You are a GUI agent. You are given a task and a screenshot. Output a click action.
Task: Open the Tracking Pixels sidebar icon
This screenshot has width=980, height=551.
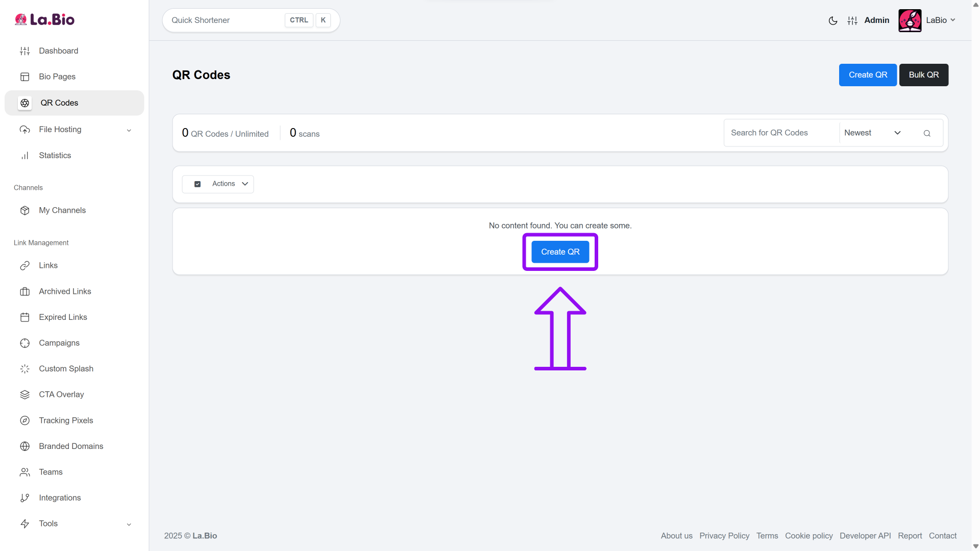click(x=24, y=420)
